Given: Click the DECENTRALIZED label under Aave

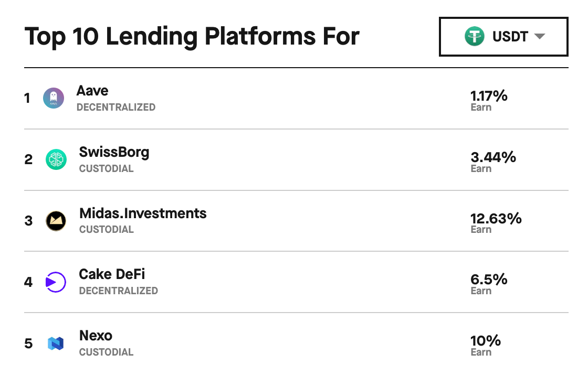Looking at the screenshot, I should click(116, 107).
